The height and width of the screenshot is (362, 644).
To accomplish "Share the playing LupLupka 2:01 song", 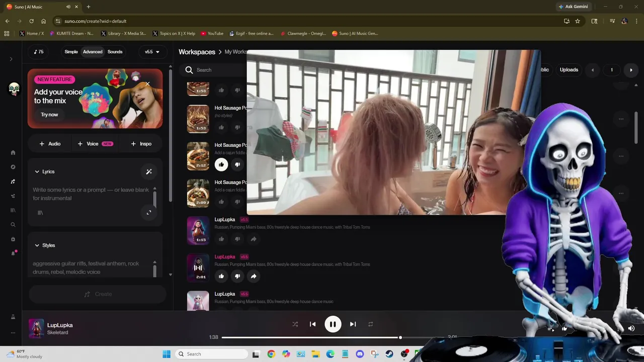I will [x=254, y=276].
